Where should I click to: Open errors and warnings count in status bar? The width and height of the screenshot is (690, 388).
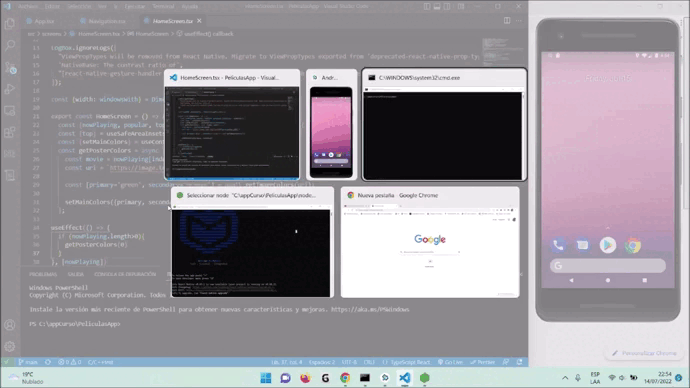pos(70,362)
